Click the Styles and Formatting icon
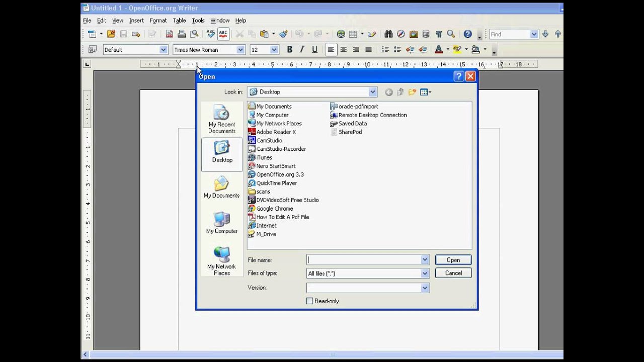Image resolution: width=644 pixels, height=362 pixels. tap(92, 49)
